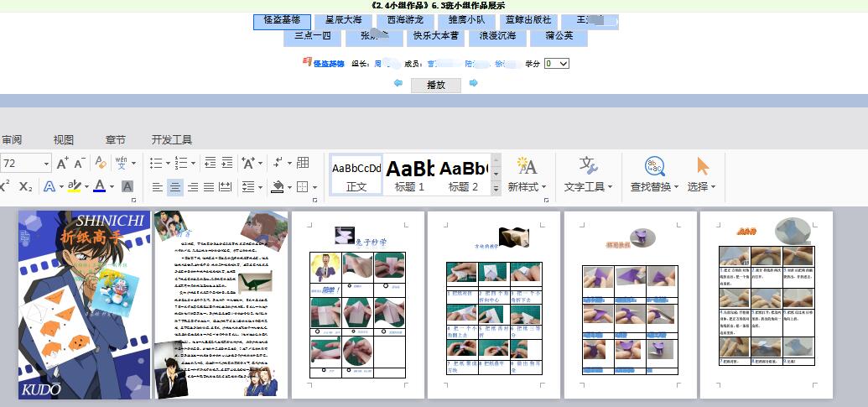Select 快乐大本营 group button
The width and height of the screenshot is (868, 407).
point(435,38)
